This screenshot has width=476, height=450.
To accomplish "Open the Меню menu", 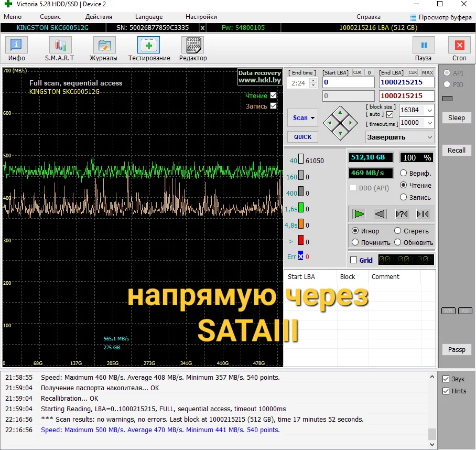I will click(13, 17).
